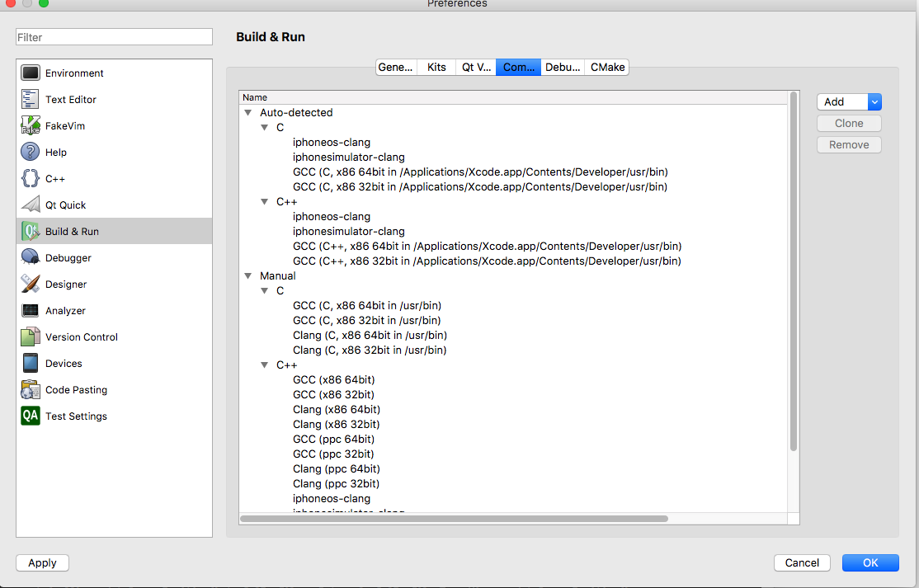Open the Qt Quick paper plane icon

click(x=31, y=205)
